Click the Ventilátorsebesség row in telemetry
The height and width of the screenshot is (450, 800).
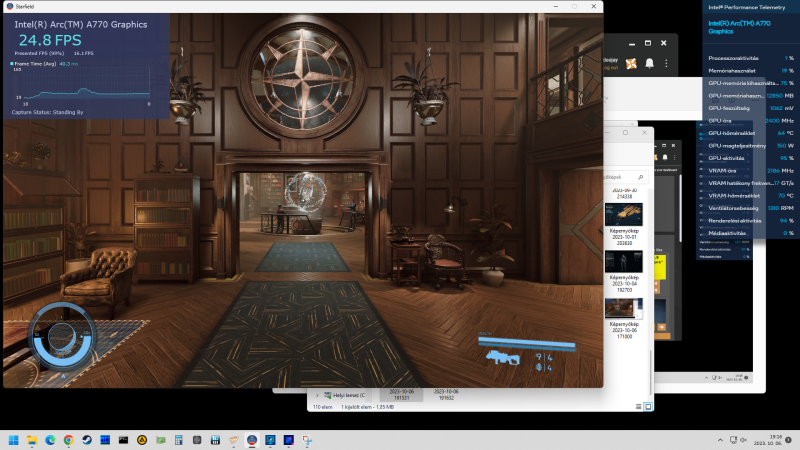pos(751,208)
